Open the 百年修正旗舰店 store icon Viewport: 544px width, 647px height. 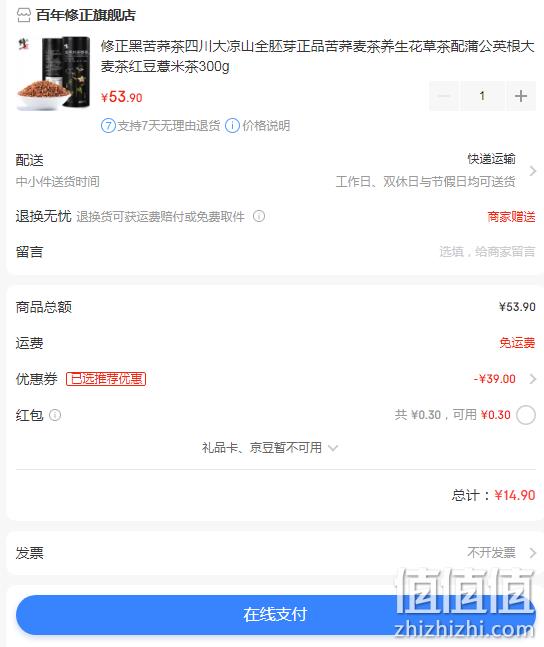coord(24,15)
